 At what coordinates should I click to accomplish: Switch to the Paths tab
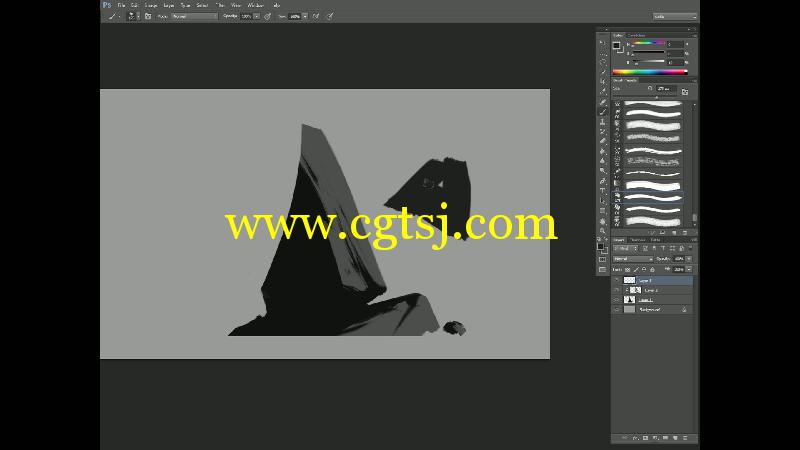(x=656, y=240)
